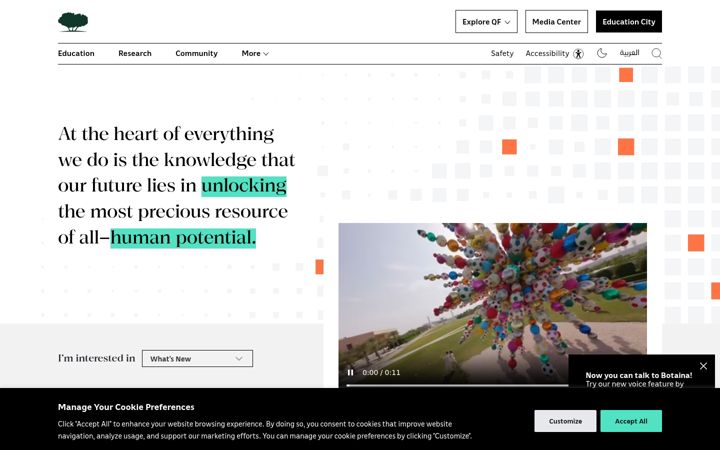This screenshot has width=720, height=450.
Task: Click the hero video progress bar
Action: pyautogui.click(x=457, y=385)
